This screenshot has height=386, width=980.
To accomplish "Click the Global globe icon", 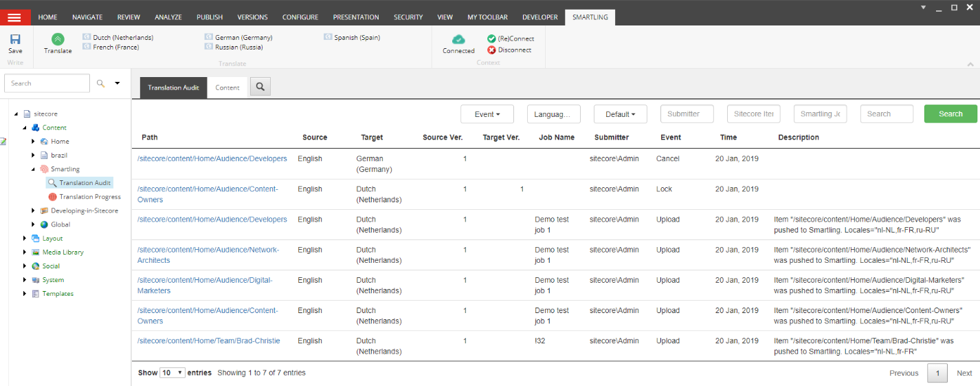I will [44, 224].
